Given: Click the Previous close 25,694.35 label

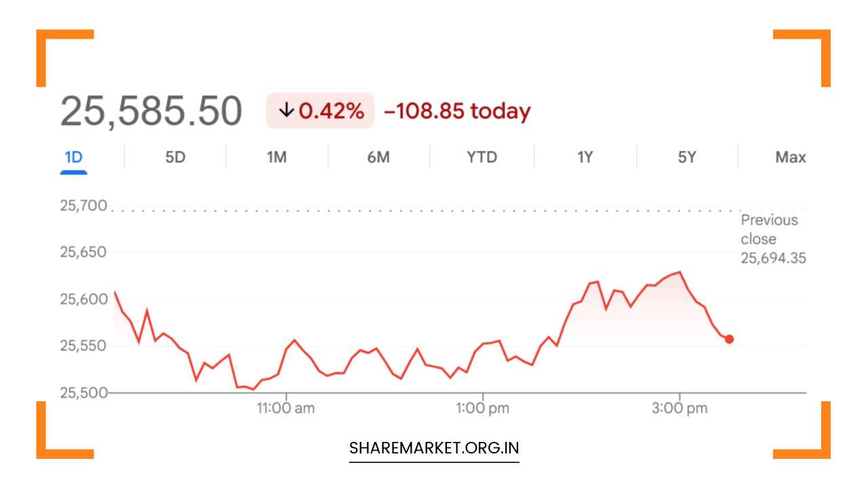Looking at the screenshot, I should point(772,239).
